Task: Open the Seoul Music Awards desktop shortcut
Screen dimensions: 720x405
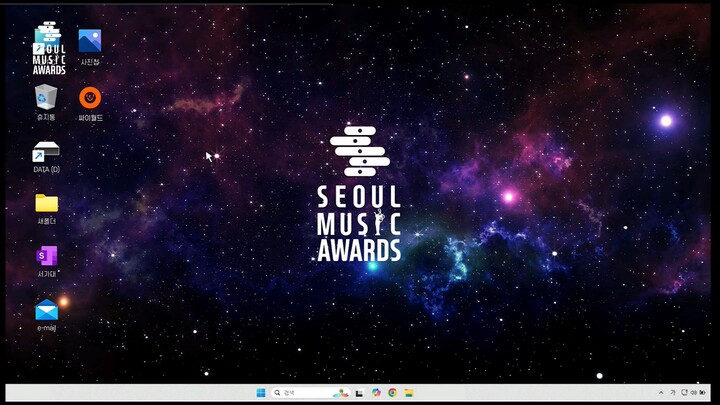Action: 48,48
